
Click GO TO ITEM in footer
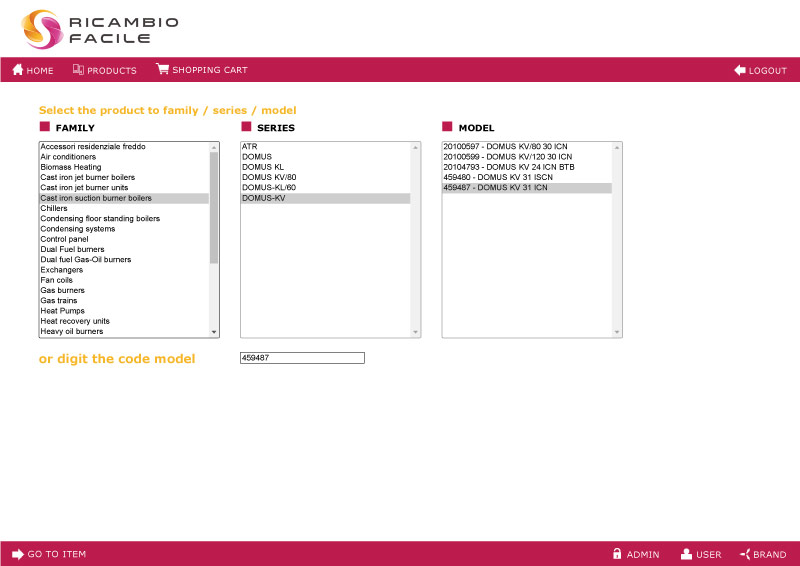(x=57, y=554)
